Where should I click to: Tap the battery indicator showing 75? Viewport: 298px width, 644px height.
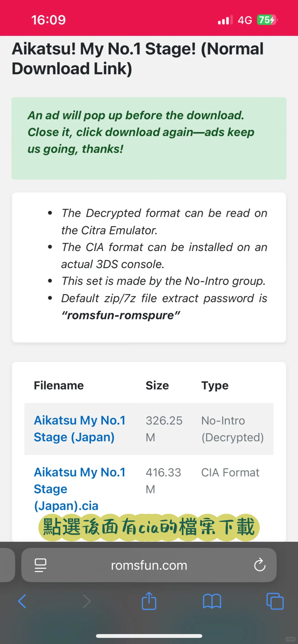pos(267,20)
